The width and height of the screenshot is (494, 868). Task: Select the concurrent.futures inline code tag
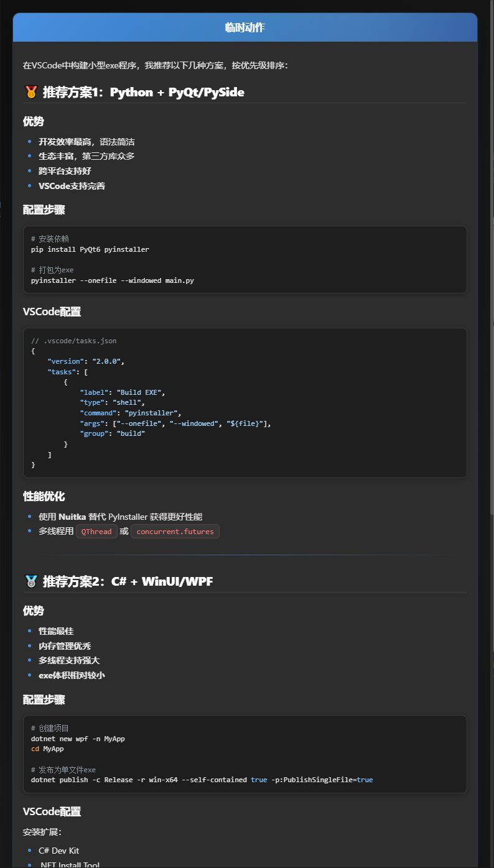[175, 531]
